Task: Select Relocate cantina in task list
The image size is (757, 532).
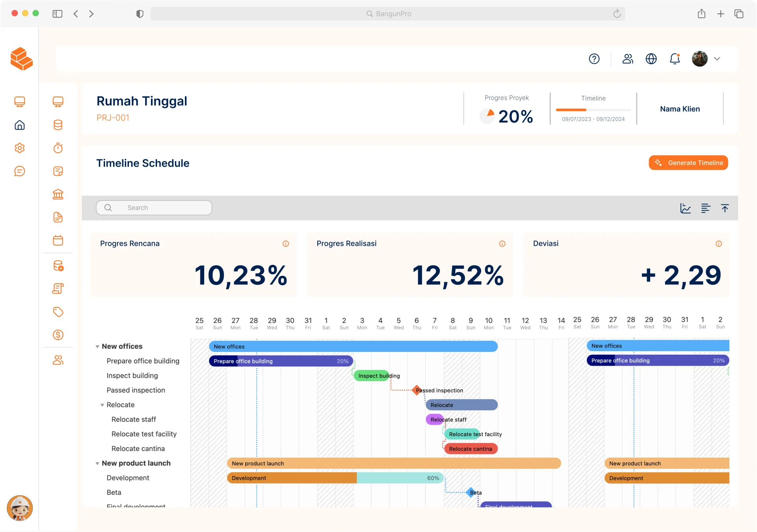Action: coord(138,448)
